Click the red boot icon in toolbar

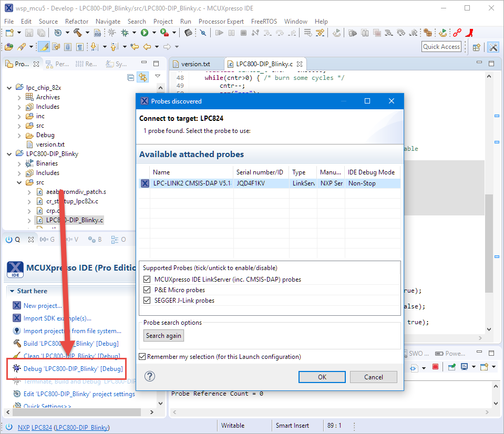click(470, 33)
